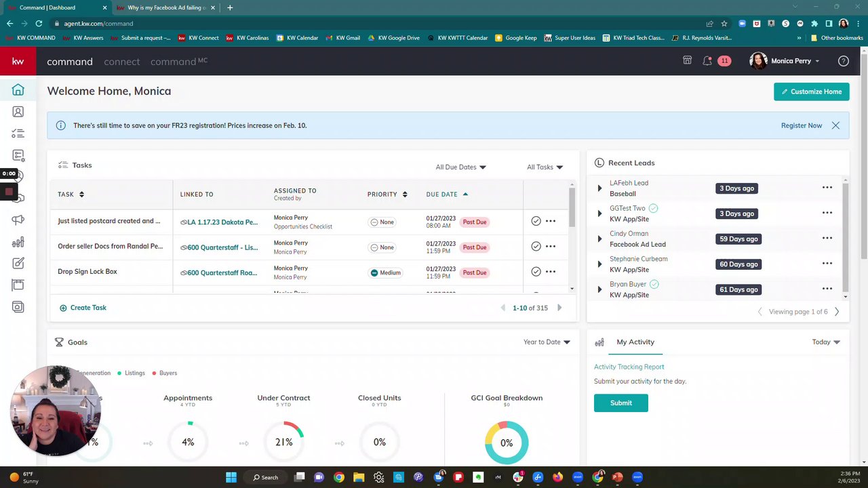
Task: Open the notifications bell icon
Action: (x=707, y=60)
